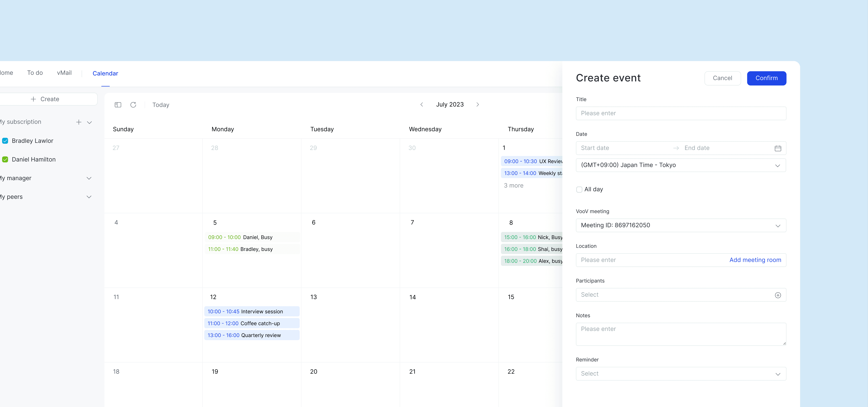Switch to the vMail tab

point(64,73)
